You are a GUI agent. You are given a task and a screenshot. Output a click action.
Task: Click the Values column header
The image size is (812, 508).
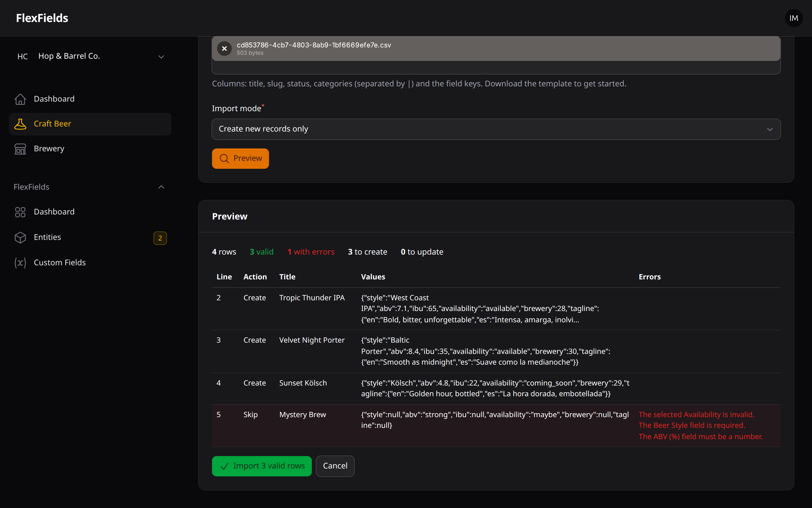[373, 277]
